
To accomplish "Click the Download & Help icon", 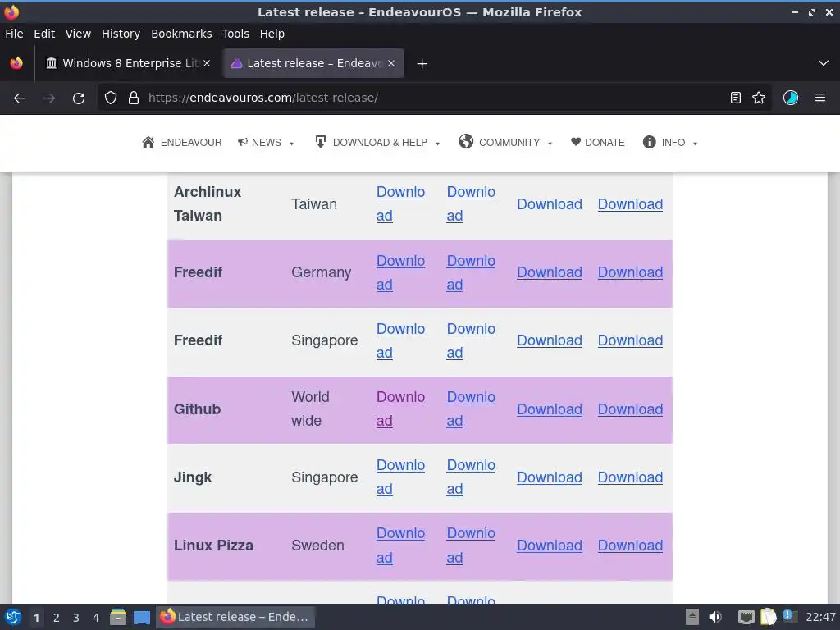I will tap(321, 142).
